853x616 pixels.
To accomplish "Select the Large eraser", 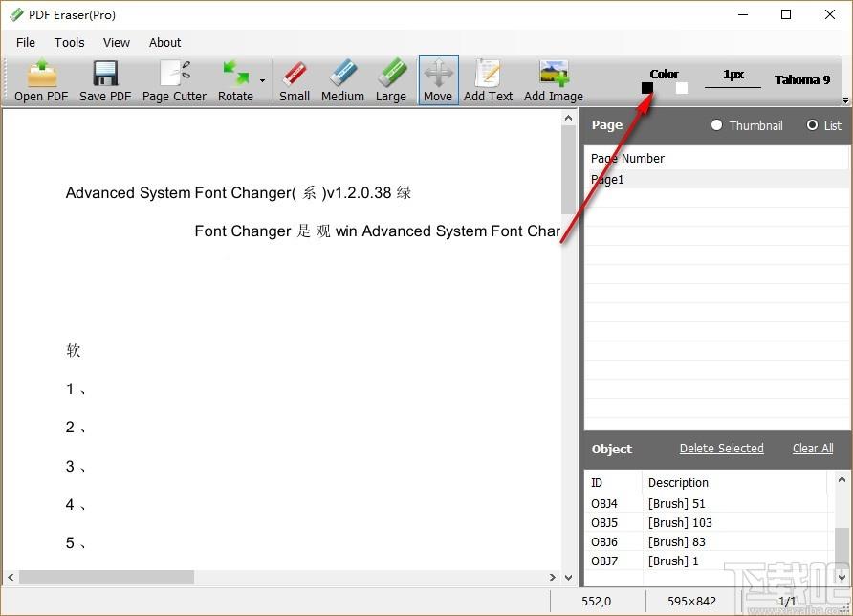I will (390, 80).
